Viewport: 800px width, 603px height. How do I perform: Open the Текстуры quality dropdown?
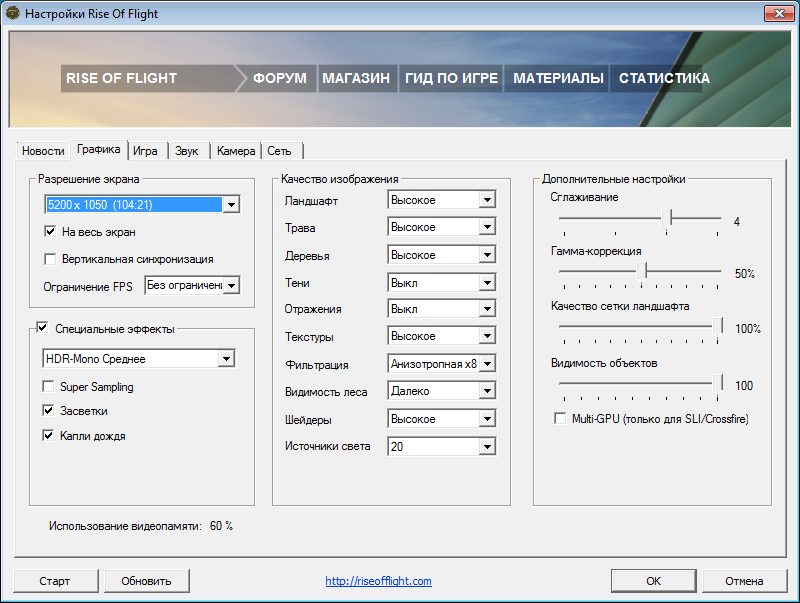click(441, 336)
